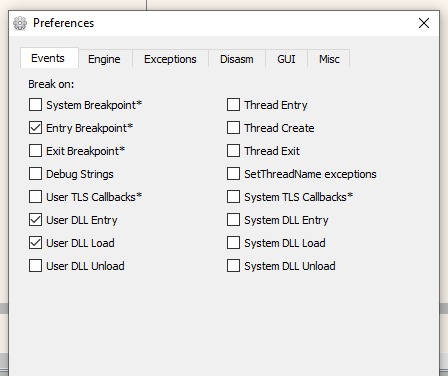This screenshot has height=376, width=448.
Task: Open the Exceptions tab
Action: tap(170, 59)
